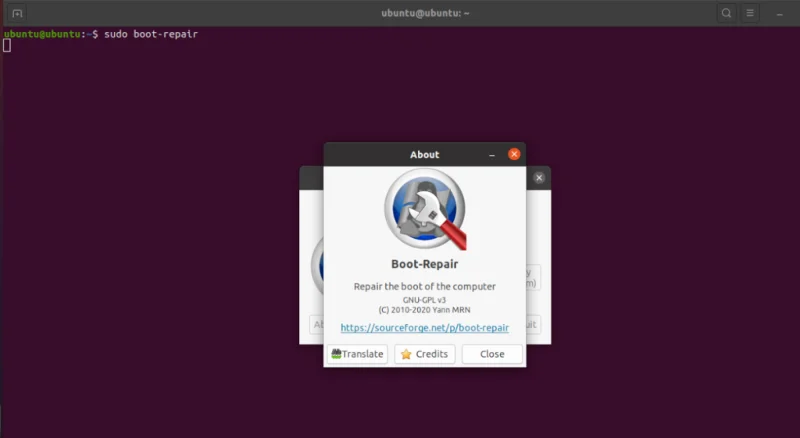The width and height of the screenshot is (800, 438).
Task: Click partially hidden Quit button behind dialog
Action: pyautogui.click(x=533, y=325)
